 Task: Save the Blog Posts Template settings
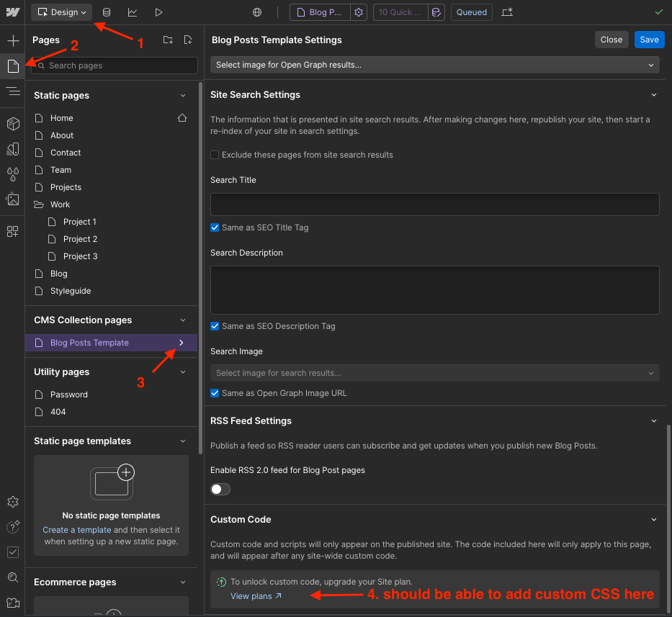click(649, 40)
